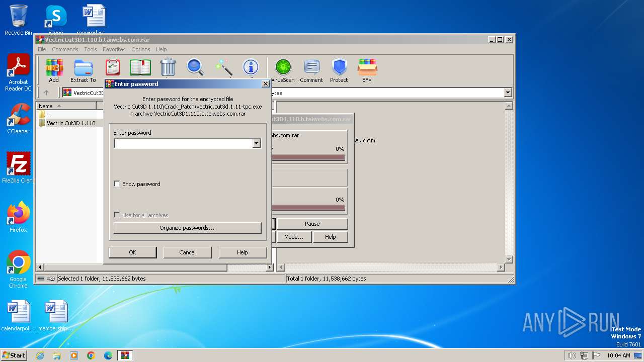Click volume speaker icon in system tray

572,355
